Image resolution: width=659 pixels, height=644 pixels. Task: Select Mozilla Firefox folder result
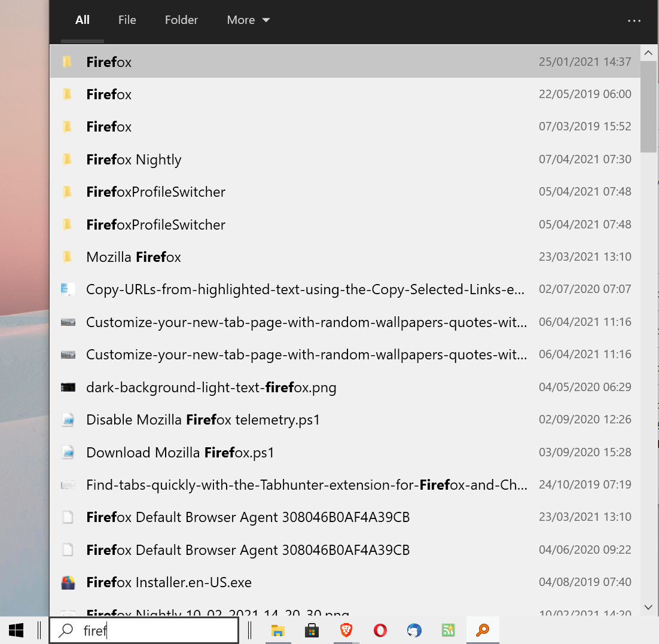coord(345,257)
